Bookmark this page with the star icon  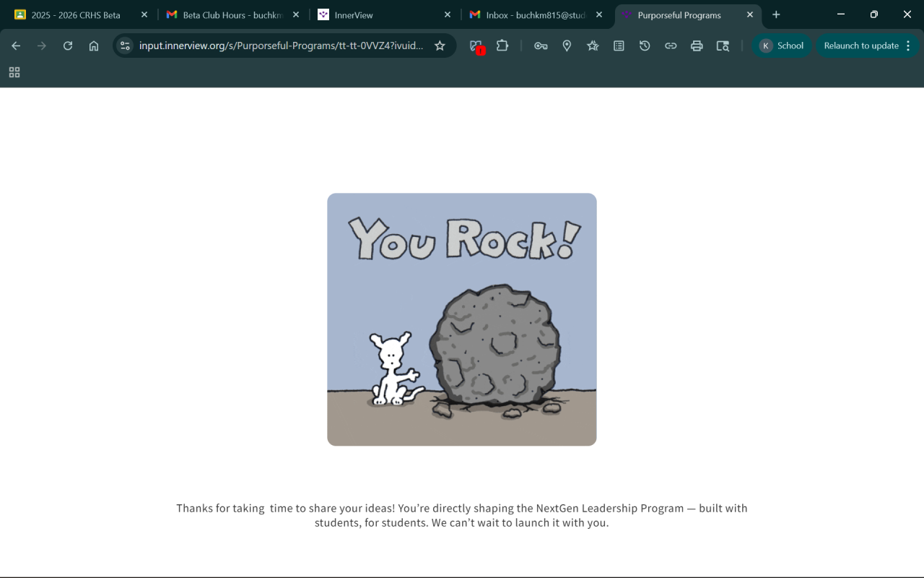coord(440,46)
